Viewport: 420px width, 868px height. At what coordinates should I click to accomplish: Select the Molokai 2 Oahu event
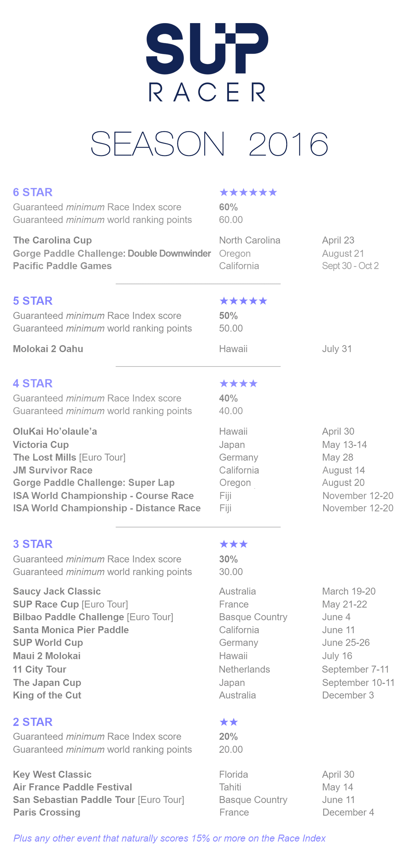pyautogui.click(x=48, y=349)
